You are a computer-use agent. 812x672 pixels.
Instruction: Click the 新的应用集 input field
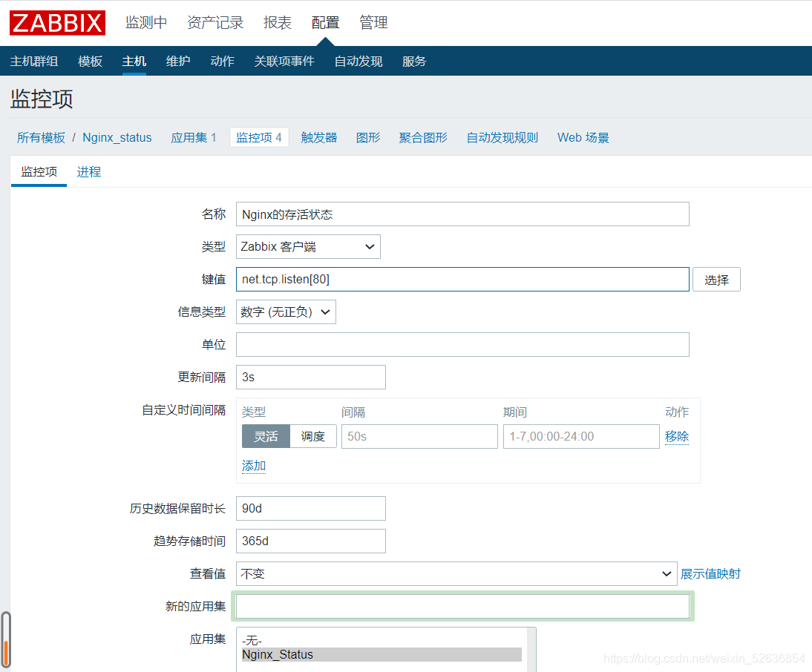(462, 606)
